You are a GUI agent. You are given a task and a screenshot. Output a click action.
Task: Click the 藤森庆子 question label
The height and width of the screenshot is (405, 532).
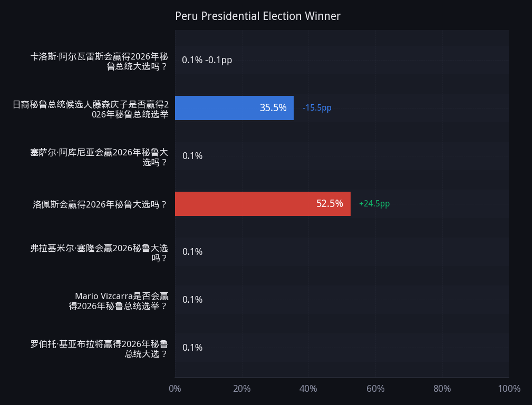point(91,109)
